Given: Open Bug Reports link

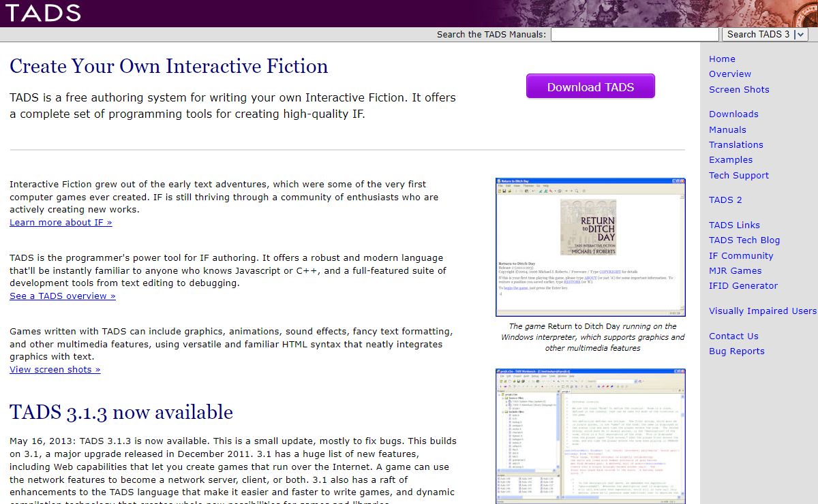Looking at the screenshot, I should 737,351.
